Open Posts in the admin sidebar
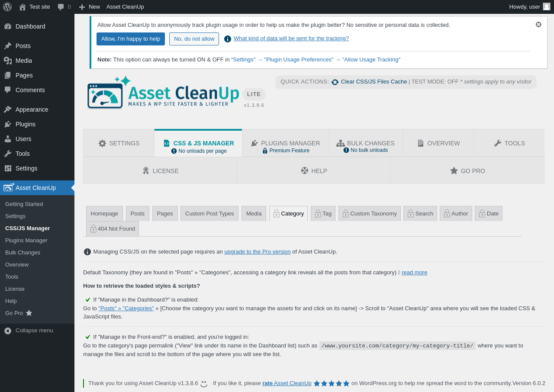 pyautogui.click(x=37, y=46)
